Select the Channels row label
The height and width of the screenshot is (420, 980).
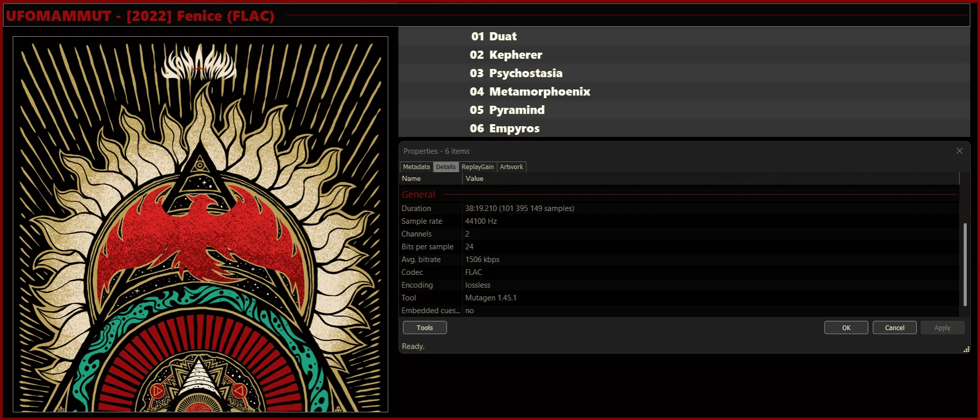(x=416, y=234)
